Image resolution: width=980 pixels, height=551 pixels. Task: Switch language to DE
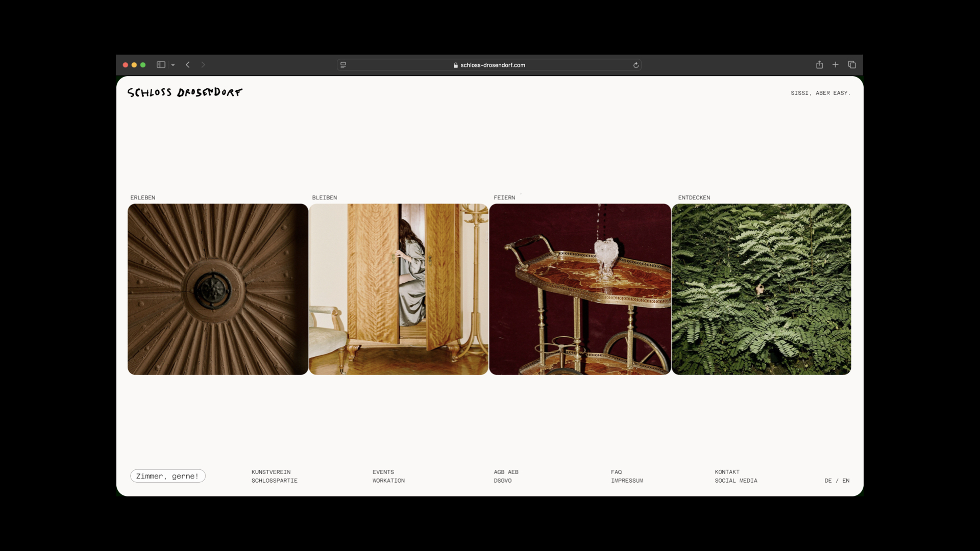tap(828, 481)
